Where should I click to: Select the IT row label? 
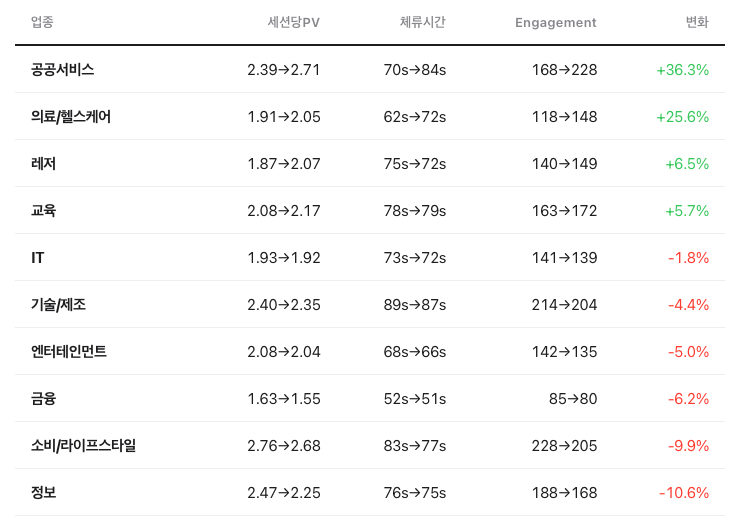point(38,258)
